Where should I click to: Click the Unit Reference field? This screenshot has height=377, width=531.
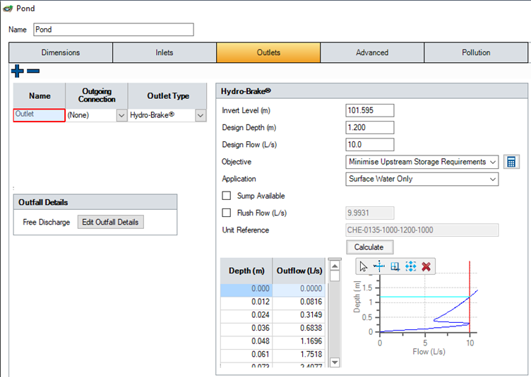tap(422, 230)
